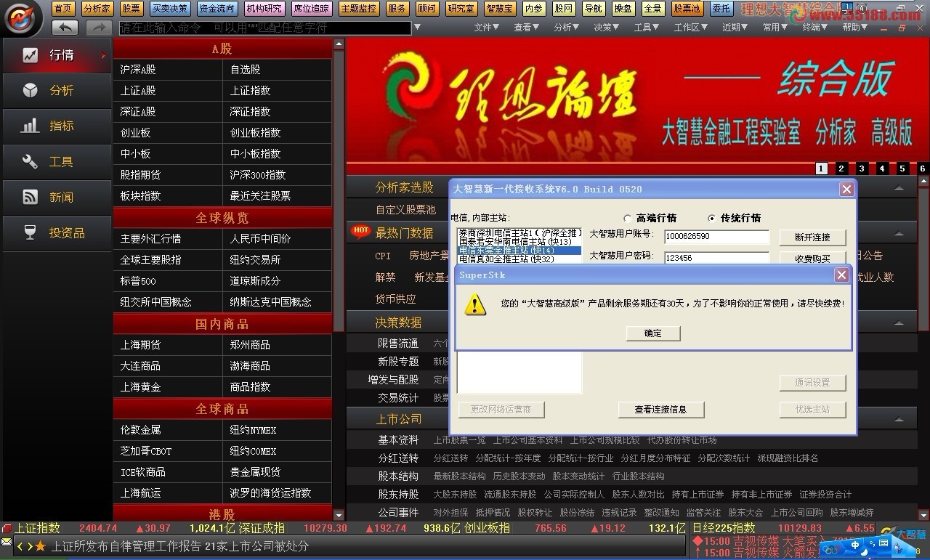The image size is (930, 560).
Task: Go forward with the right arrow button
Action: [x=98, y=28]
